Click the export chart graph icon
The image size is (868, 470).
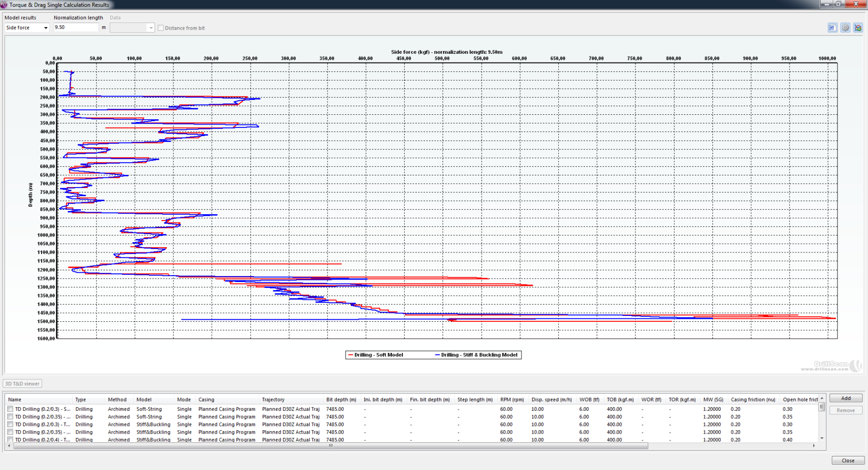[858, 28]
